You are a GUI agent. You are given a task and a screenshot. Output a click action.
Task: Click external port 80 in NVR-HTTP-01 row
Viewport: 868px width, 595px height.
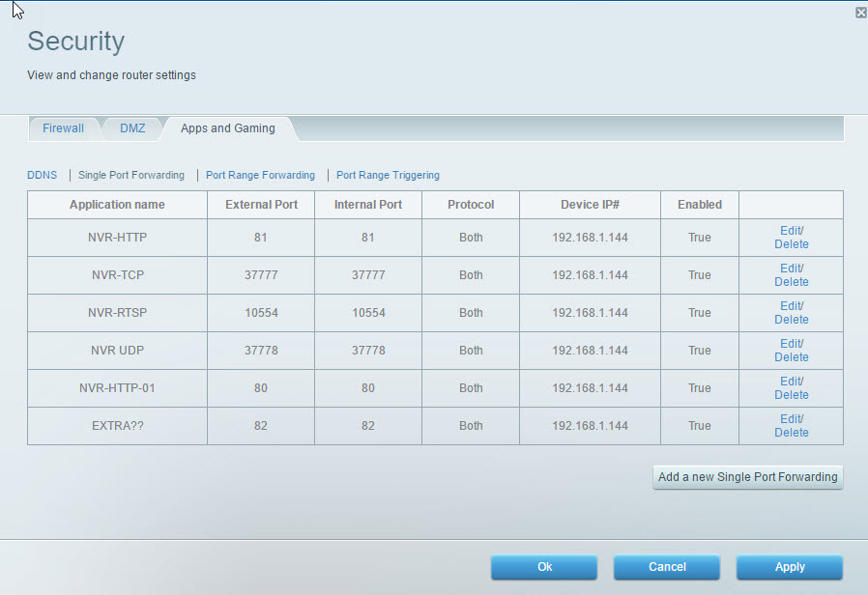pyautogui.click(x=261, y=387)
